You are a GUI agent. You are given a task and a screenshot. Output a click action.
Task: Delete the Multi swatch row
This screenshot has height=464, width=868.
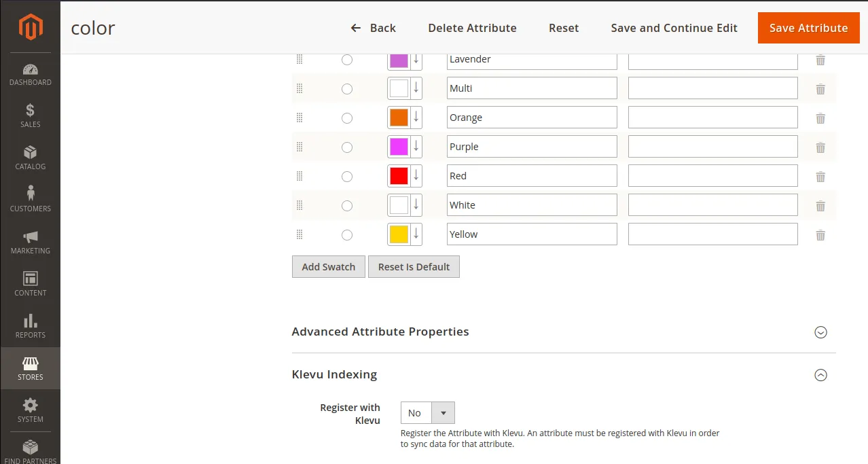tap(820, 89)
